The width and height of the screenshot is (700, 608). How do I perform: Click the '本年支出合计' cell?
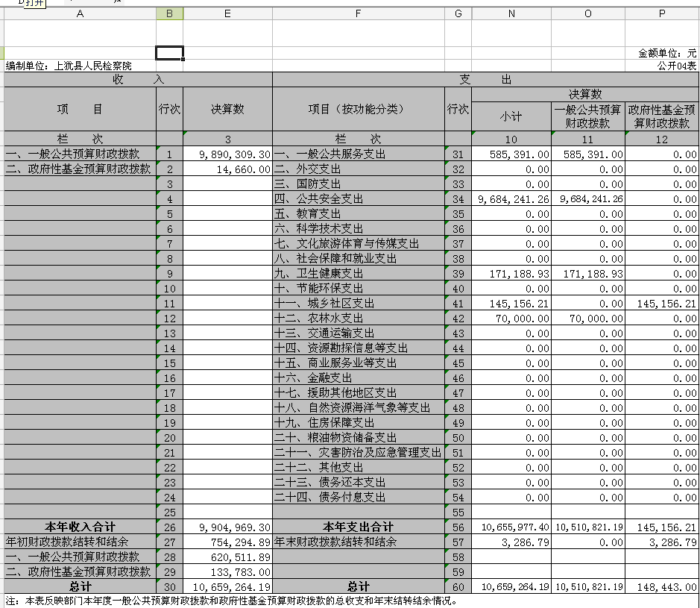click(359, 527)
